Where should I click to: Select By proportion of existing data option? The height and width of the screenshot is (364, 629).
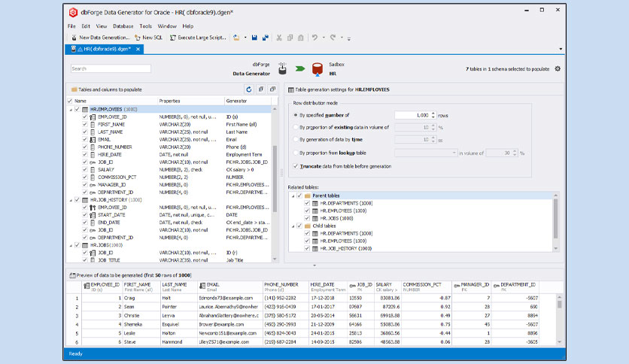pyautogui.click(x=296, y=127)
